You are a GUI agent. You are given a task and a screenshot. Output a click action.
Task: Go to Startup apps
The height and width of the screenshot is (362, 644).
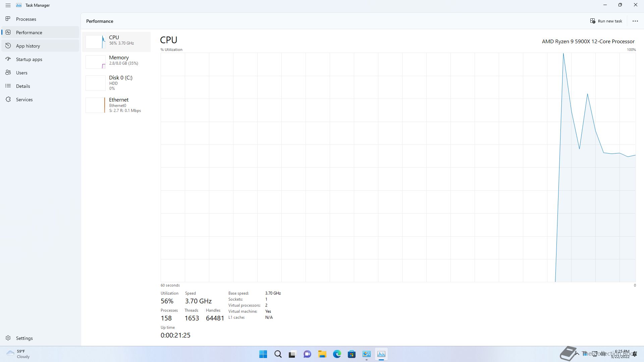[x=40, y=59]
